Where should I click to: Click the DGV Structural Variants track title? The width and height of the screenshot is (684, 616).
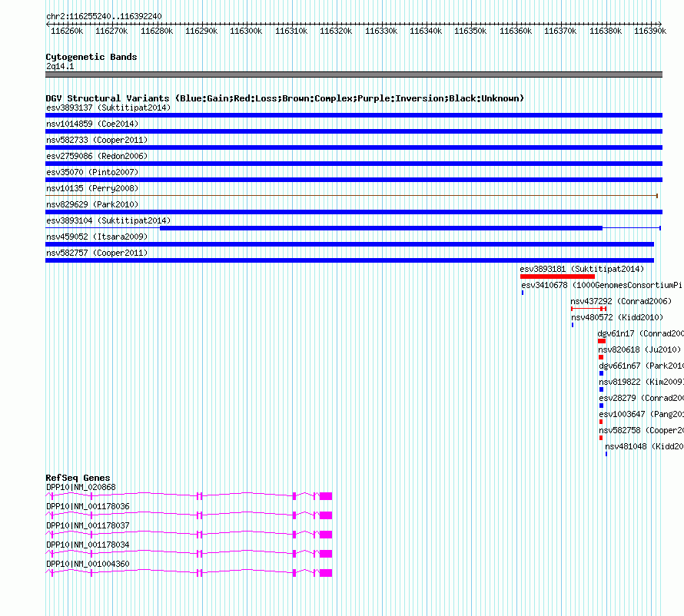(285, 98)
